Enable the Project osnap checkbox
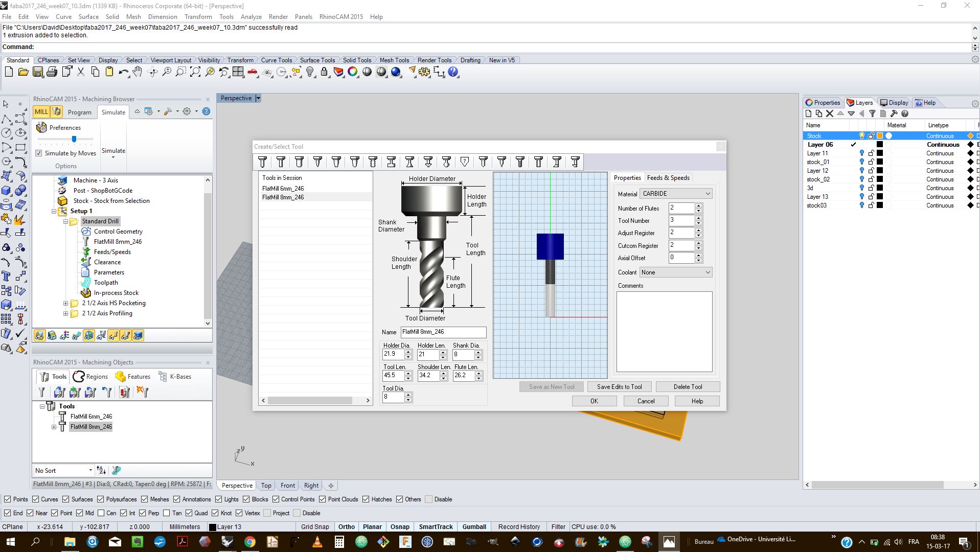980x552 pixels. click(267, 513)
